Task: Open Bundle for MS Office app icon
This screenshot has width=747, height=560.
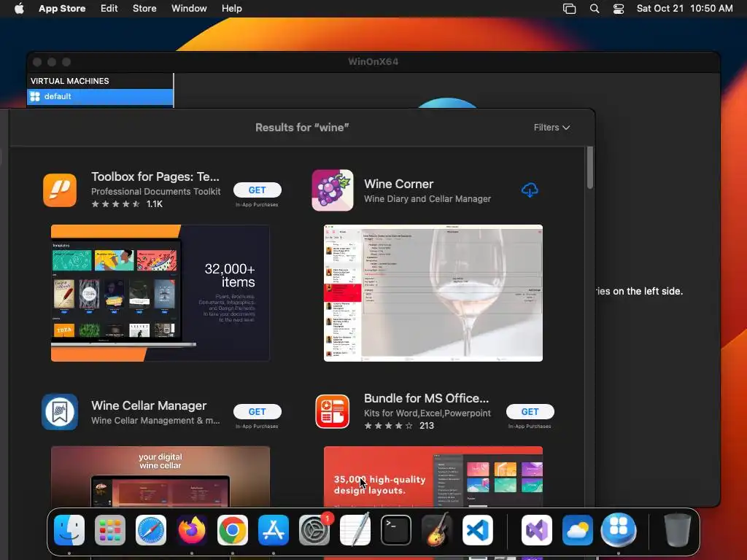Action: (333, 412)
